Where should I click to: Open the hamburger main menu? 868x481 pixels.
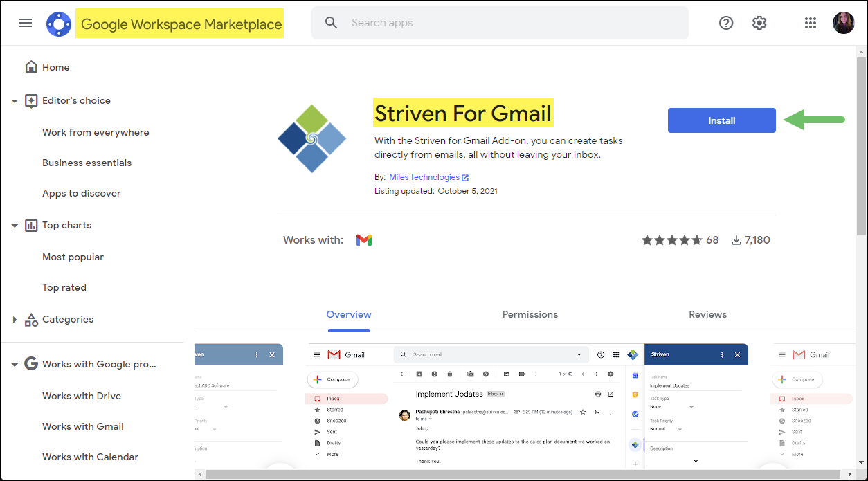coord(26,23)
